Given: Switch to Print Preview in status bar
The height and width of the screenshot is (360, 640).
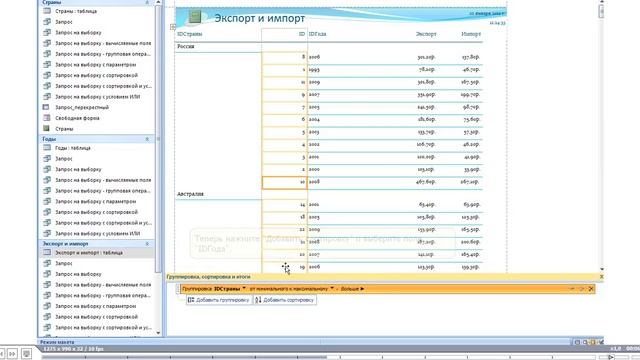Looking at the screenshot, I should coord(585,342).
